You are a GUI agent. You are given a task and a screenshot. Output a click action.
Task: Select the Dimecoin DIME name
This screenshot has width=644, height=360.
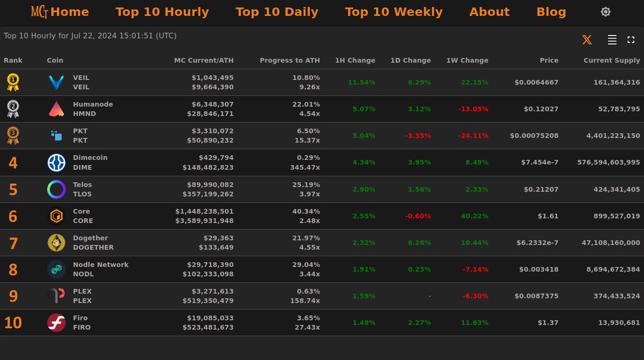click(90, 162)
